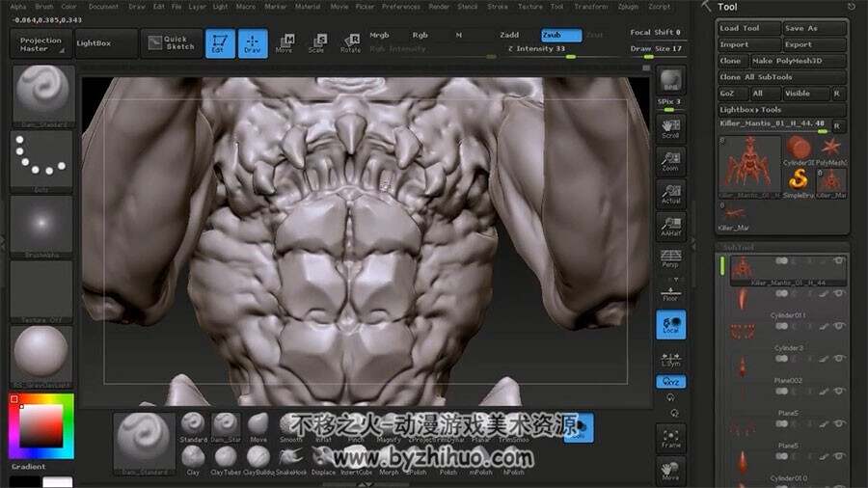
Task: Pick the ClayTubes brush
Action: coord(226,460)
